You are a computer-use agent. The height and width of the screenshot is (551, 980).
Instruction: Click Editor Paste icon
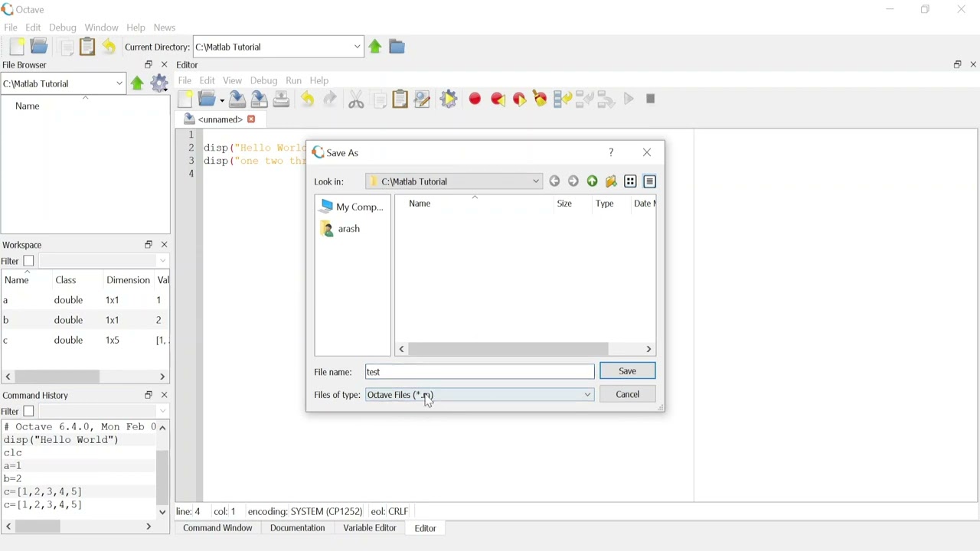click(400, 99)
